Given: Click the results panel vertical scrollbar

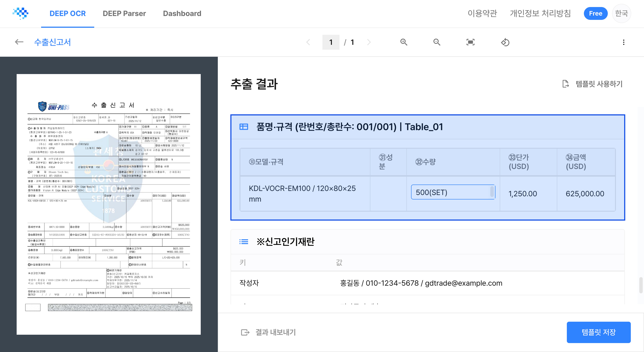Looking at the screenshot, I should [641, 285].
